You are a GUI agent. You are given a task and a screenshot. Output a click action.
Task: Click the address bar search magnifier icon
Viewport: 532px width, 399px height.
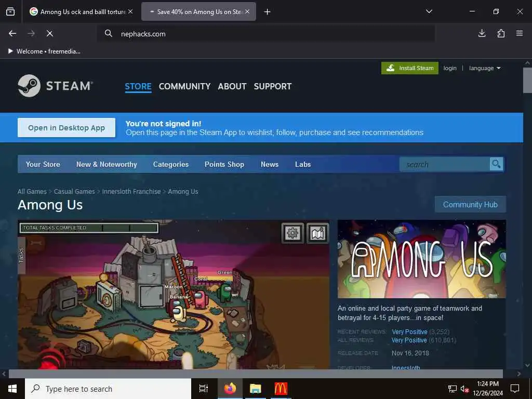click(108, 33)
